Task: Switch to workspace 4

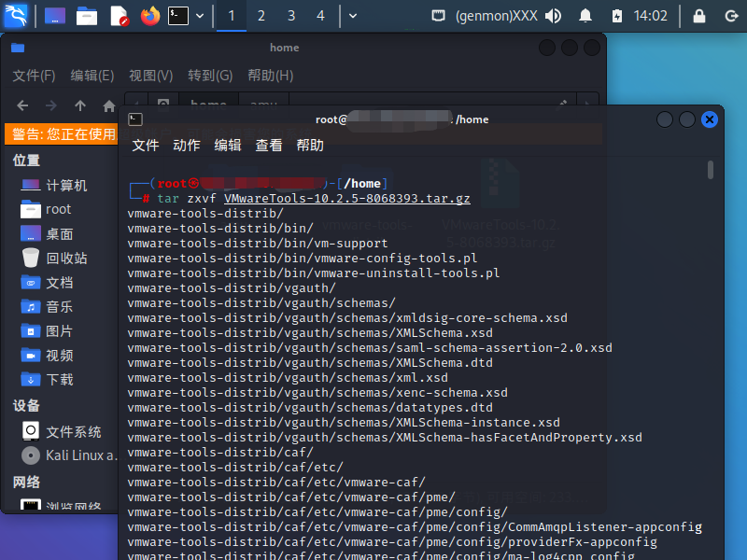Action: [x=320, y=16]
